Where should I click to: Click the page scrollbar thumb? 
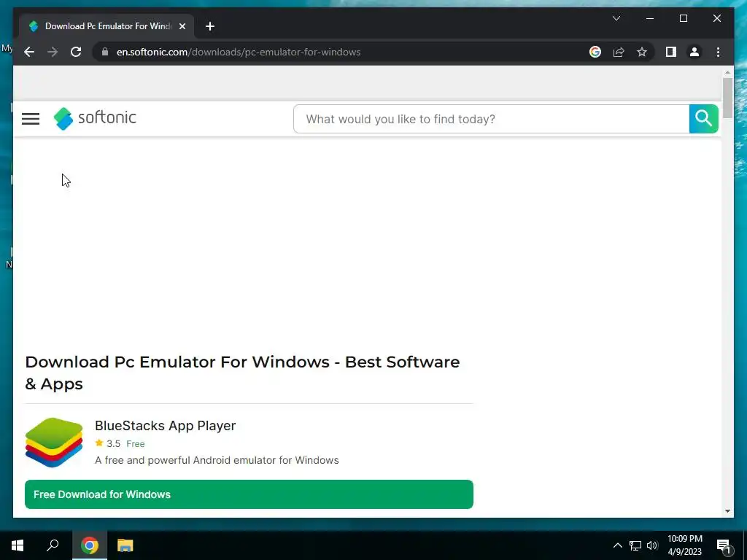[x=727, y=98]
